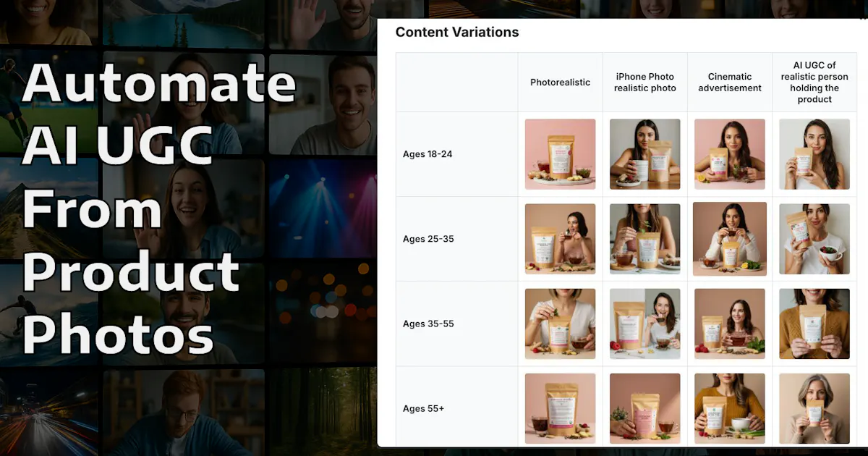868x456 pixels.
Task: Click the iPhone Photo realistic photo header
Action: pos(645,83)
